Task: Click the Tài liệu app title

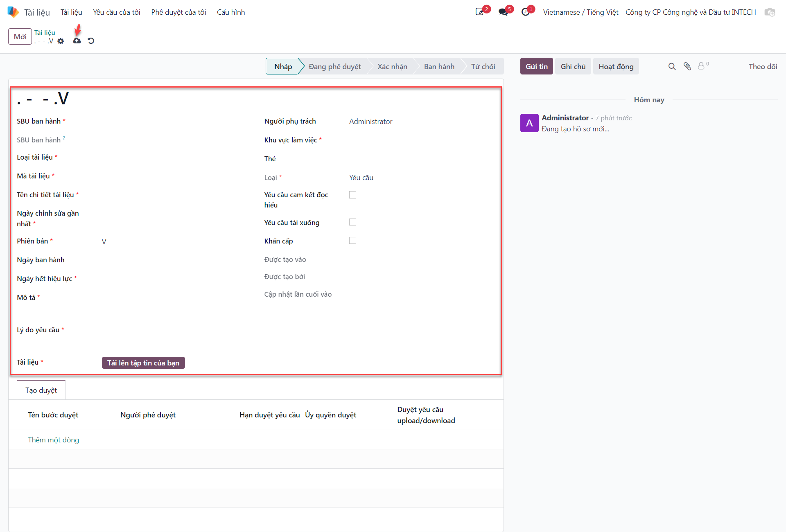Action: pyautogui.click(x=37, y=12)
